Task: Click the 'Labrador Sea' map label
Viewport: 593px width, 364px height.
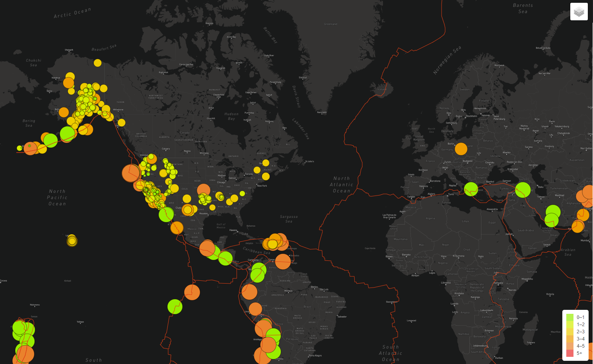Action: pyautogui.click(x=300, y=129)
